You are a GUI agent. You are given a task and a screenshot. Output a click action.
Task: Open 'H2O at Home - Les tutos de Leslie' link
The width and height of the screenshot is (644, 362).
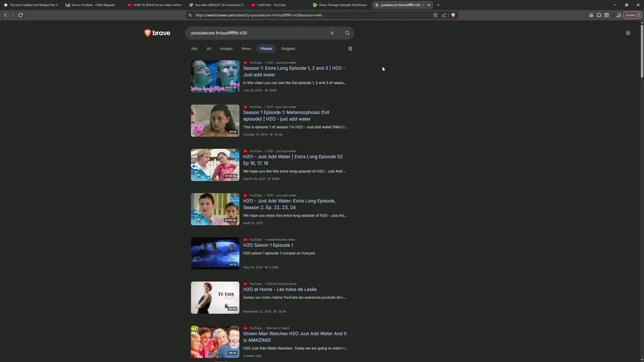280,290
